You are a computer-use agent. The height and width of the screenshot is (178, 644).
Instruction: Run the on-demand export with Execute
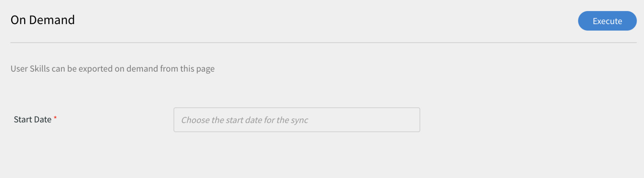coord(607,21)
